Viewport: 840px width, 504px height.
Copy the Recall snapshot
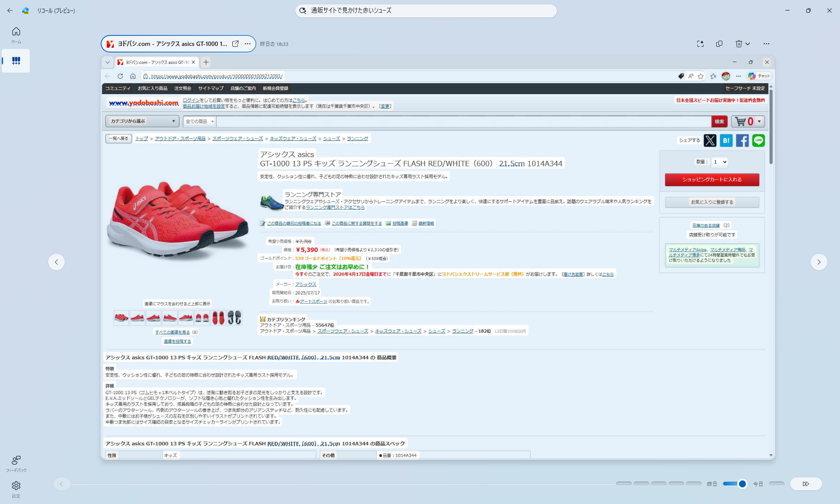tap(719, 44)
